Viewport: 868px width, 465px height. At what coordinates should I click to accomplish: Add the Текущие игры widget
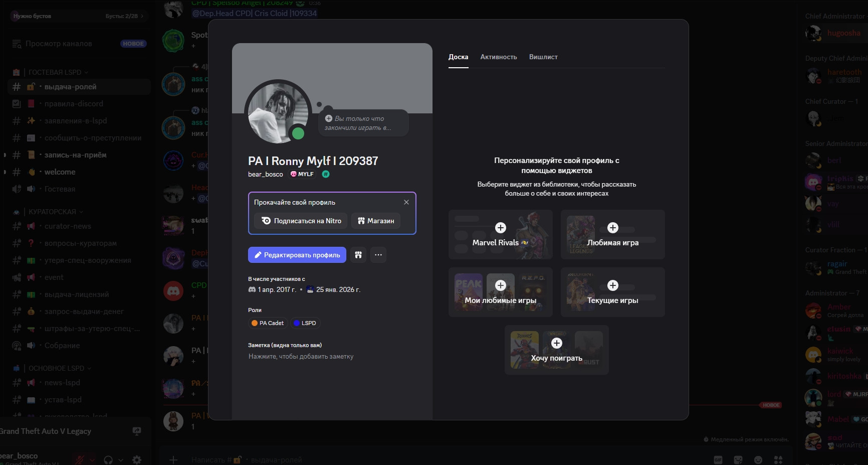click(612, 292)
